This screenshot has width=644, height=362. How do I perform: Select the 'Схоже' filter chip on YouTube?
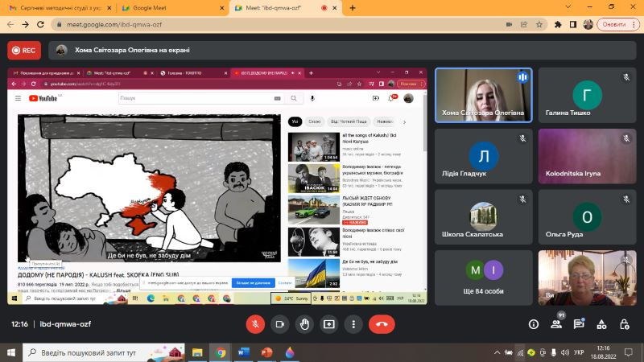tap(314, 121)
